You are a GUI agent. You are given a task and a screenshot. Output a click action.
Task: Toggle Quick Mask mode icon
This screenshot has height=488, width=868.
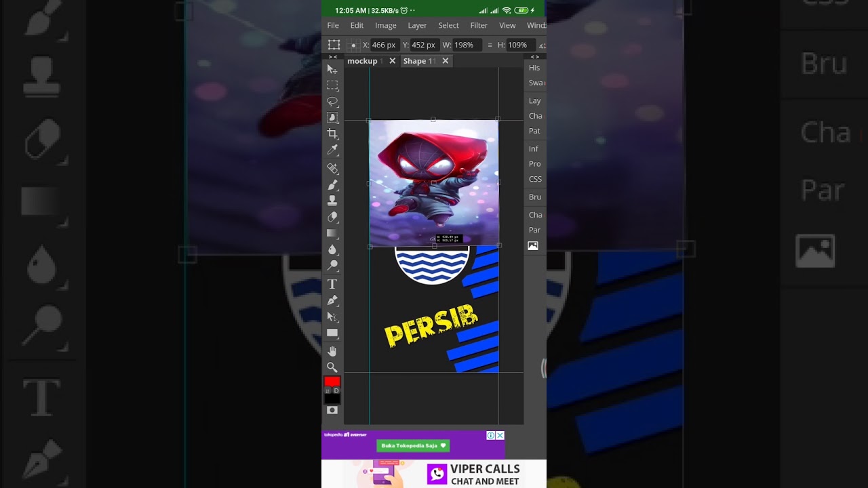point(332,410)
